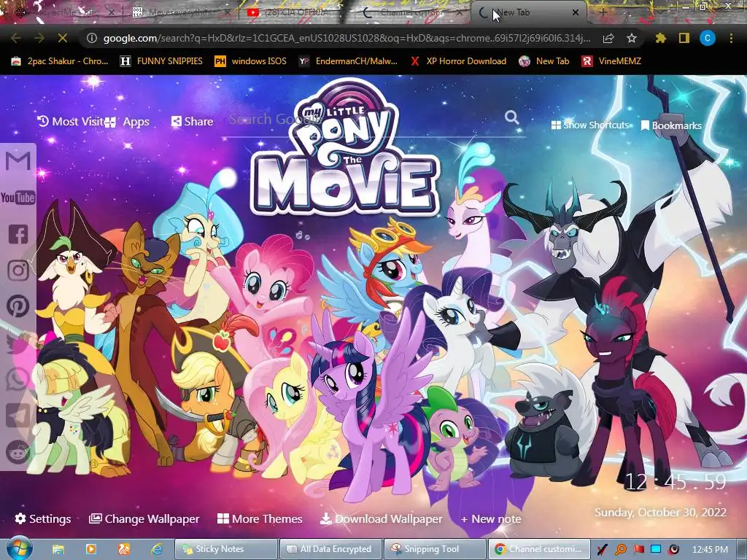
Task: Click the 12:45:59 clock widget
Action: (x=675, y=483)
